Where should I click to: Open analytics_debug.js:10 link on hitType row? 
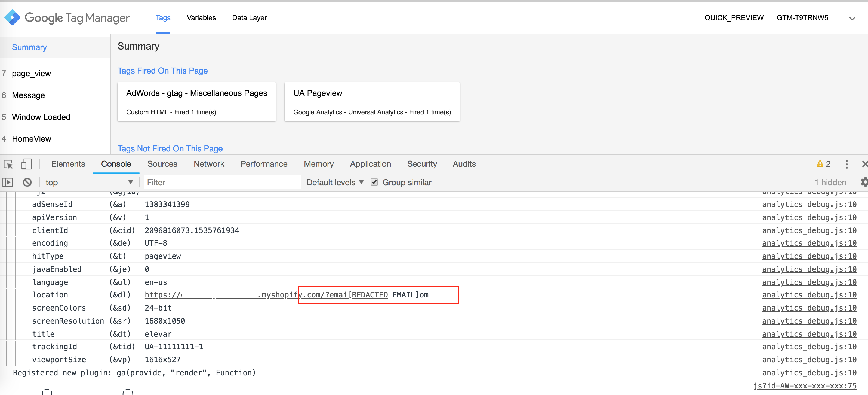coord(809,256)
